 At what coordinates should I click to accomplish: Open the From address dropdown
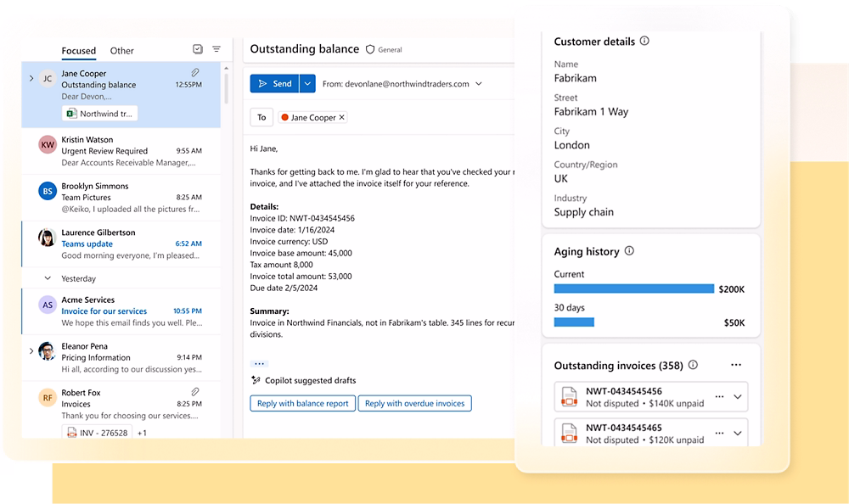(x=479, y=84)
